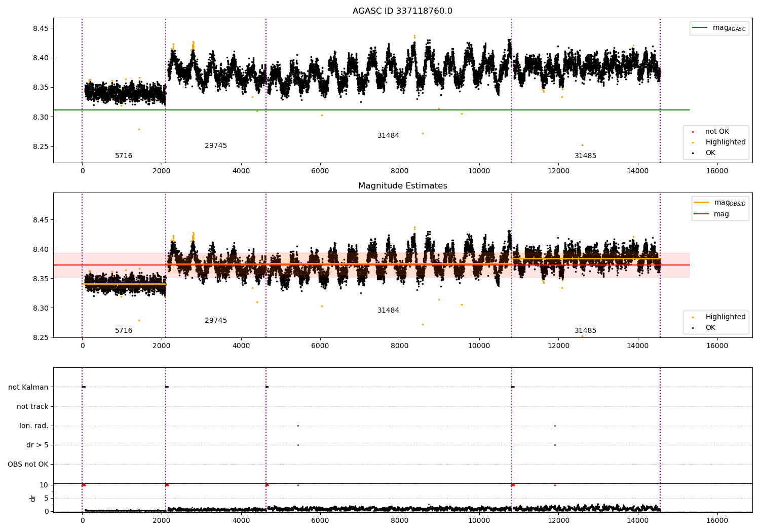Select "OK" legend entry in top panel
Viewport: 760px width, 532px height.
[x=710, y=153]
